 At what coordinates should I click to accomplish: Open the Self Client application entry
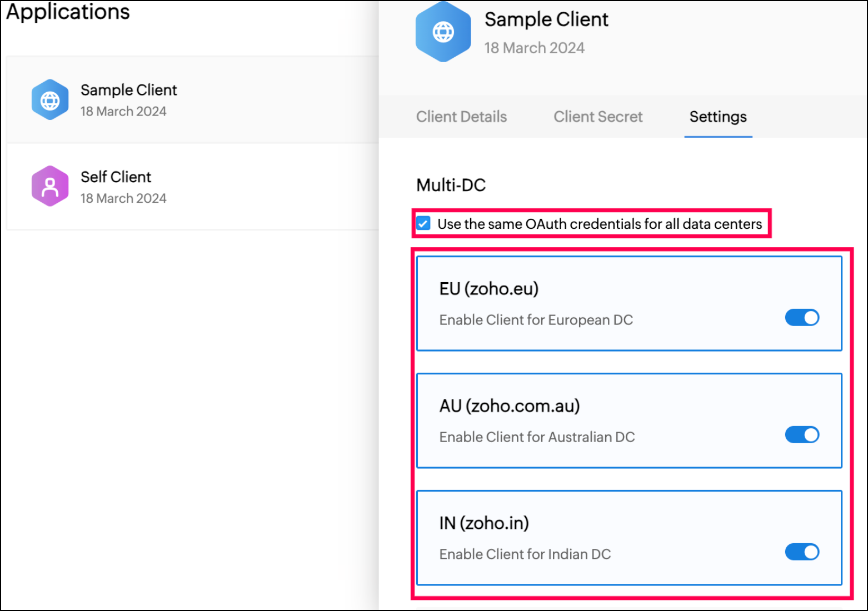point(116,177)
